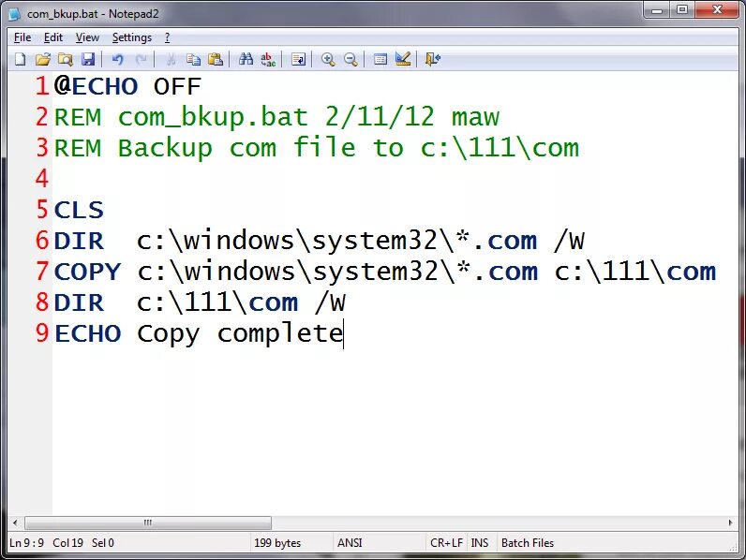Open the Replace tool icon
Viewport: 746px width, 560px height.
[x=268, y=59]
